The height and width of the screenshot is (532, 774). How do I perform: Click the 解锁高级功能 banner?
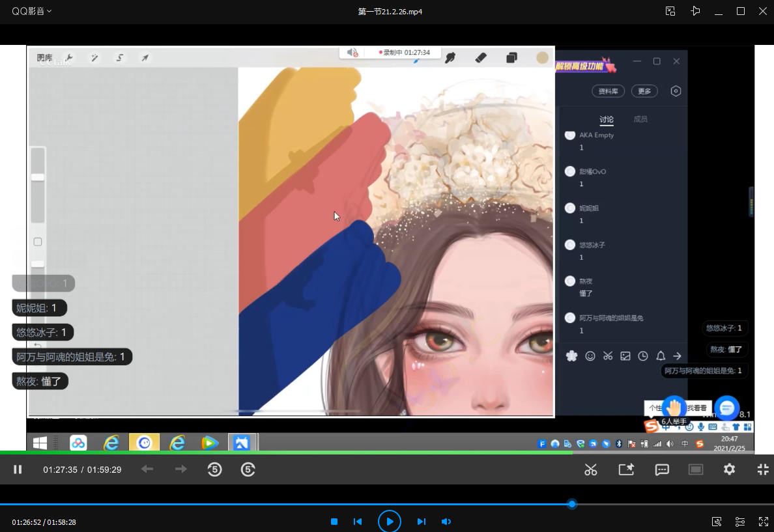coord(586,65)
